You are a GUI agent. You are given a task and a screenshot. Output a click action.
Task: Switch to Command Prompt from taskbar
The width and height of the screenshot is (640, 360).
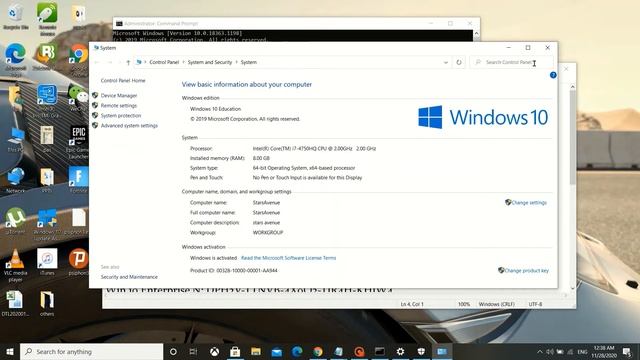(x=380, y=351)
